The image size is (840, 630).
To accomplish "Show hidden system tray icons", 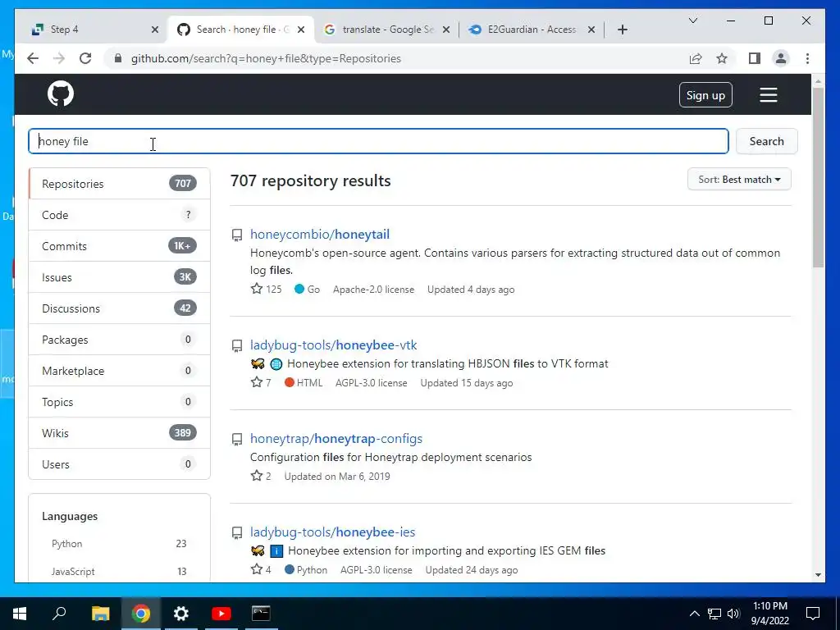I will point(694,614).
